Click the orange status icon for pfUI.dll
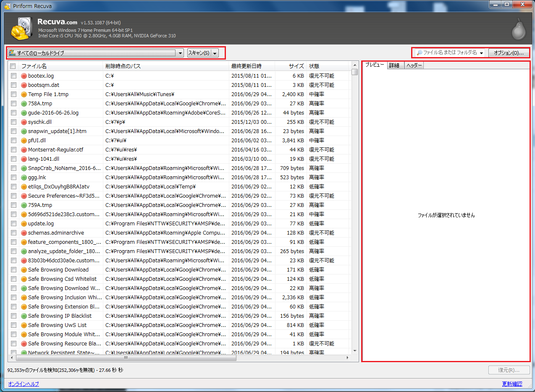535x392 pixels. point(24,141)
